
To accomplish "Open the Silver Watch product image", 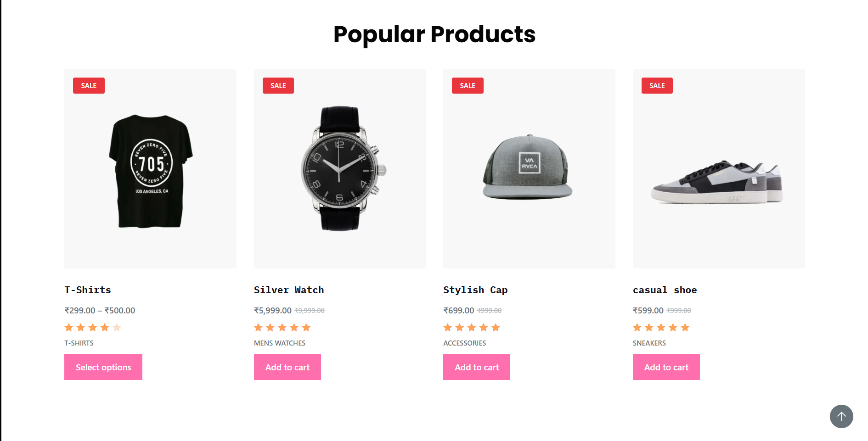I will tap(340, 169).
